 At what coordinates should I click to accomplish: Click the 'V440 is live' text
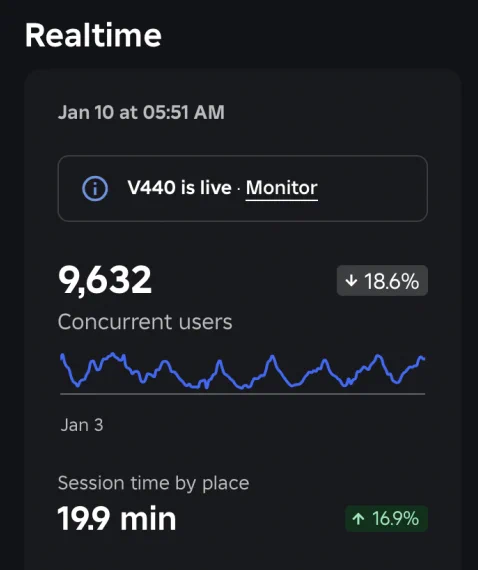pyautogui.click(x=180, y=188)
